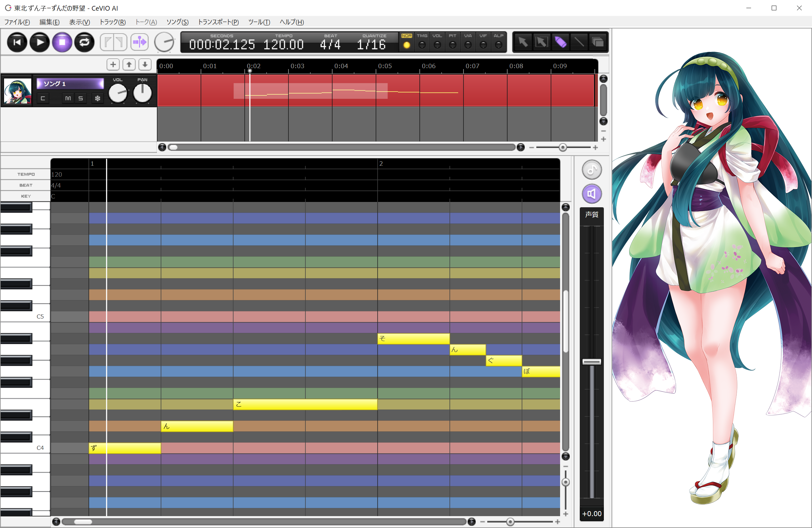Select the NOR edit mode indicator

coord(406,42)
